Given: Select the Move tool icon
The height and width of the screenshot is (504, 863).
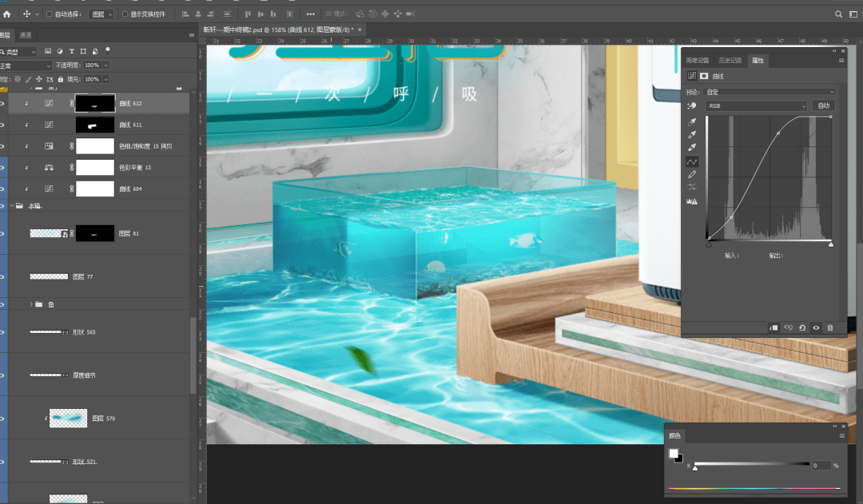Looking at the screenshot, I should [26, 14].
